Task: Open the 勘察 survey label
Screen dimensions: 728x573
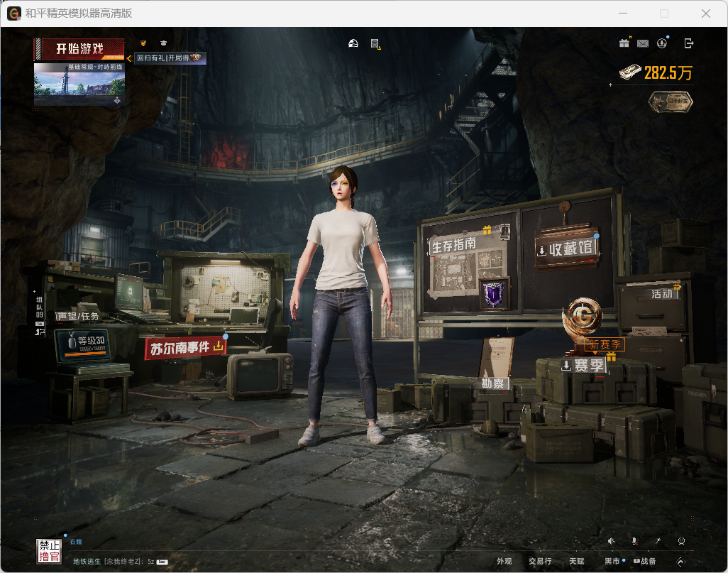Action: click(492, 383)
